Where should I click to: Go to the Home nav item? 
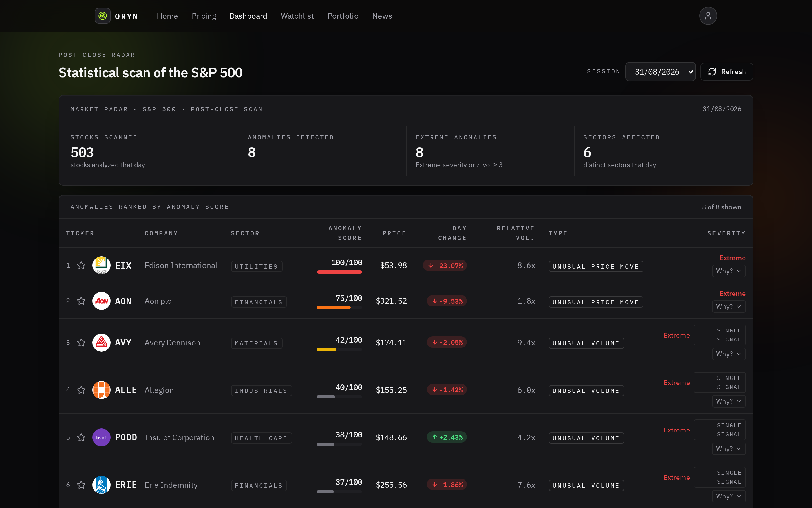point(167,16)
